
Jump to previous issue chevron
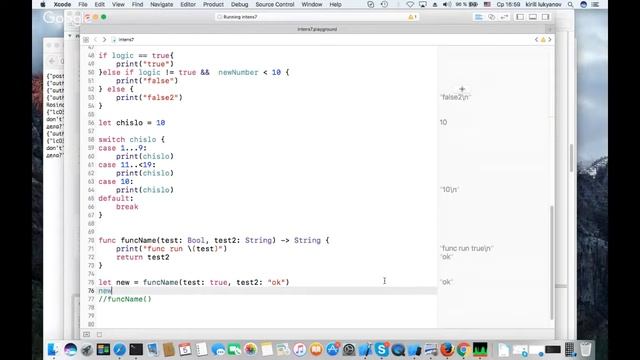point(536,40)
